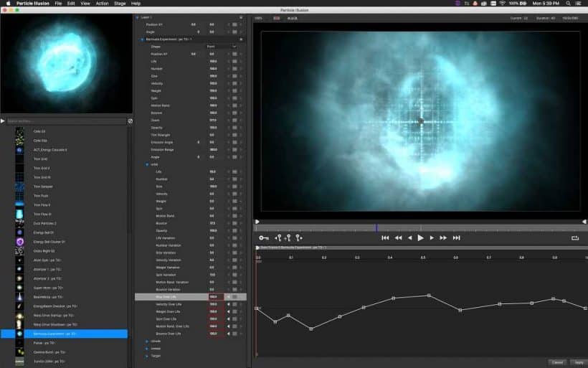Select the Velocity Over Life parameter
This screenshot has width=588, height=368.
pos(169,304)
